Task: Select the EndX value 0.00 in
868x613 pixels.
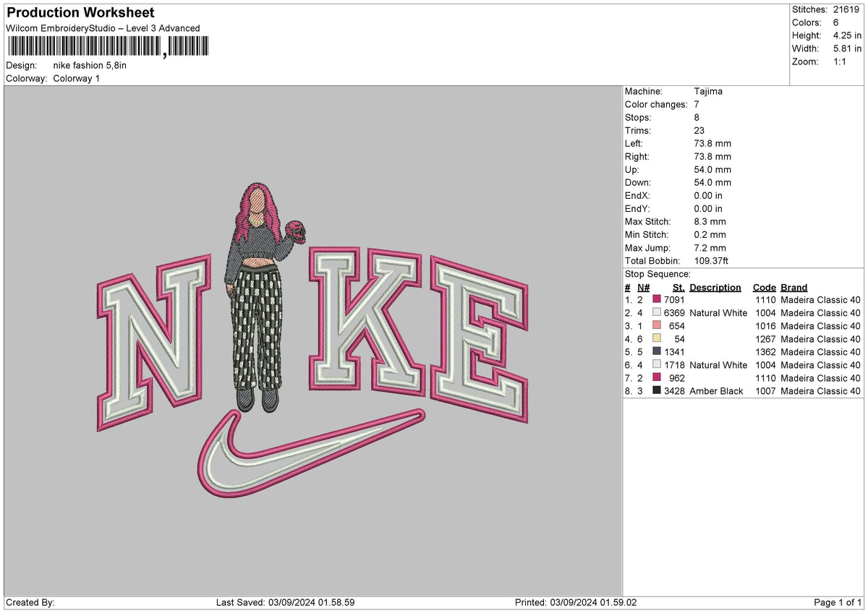Action: (x=708, y=196)
